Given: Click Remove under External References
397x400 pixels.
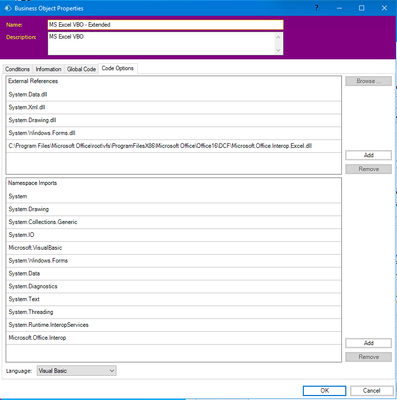Looking at the screenshot, I should (x=368, y=169).
